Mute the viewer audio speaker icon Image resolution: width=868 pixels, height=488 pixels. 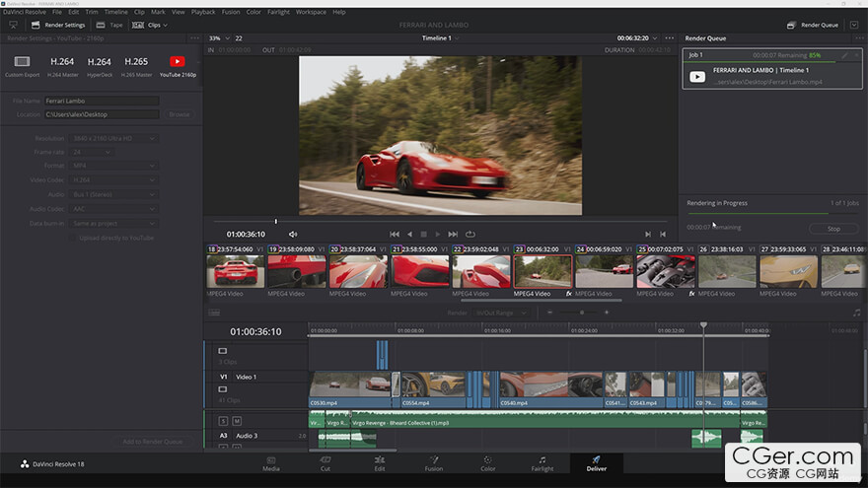tap(293, 234)
